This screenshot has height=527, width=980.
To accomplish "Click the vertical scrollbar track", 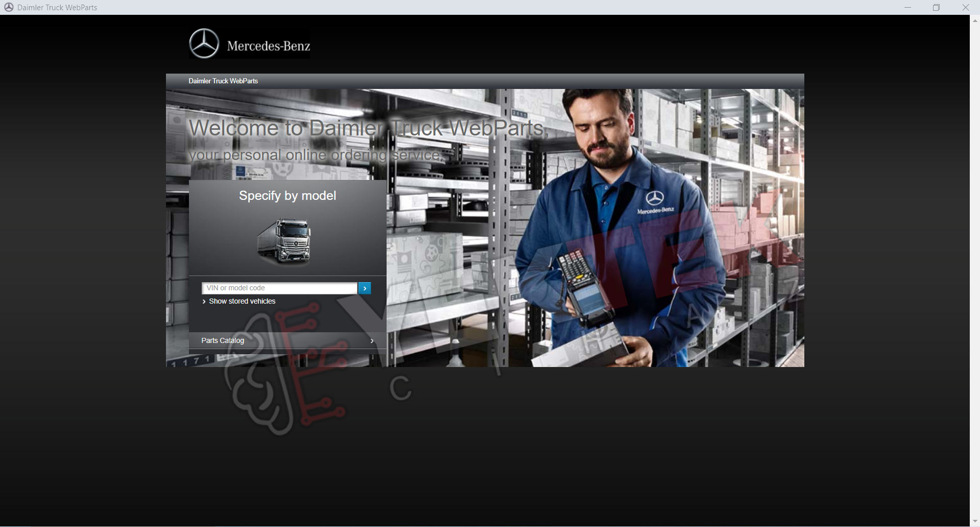I will [975, 271].
